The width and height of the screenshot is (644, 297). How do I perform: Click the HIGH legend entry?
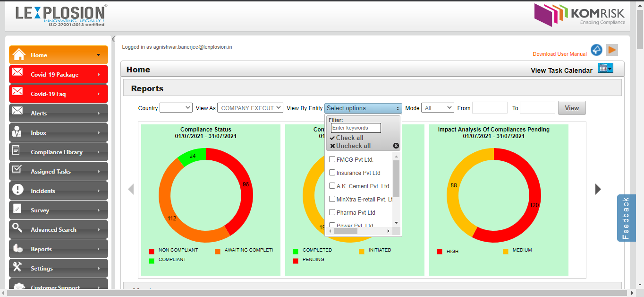(448, 251)
